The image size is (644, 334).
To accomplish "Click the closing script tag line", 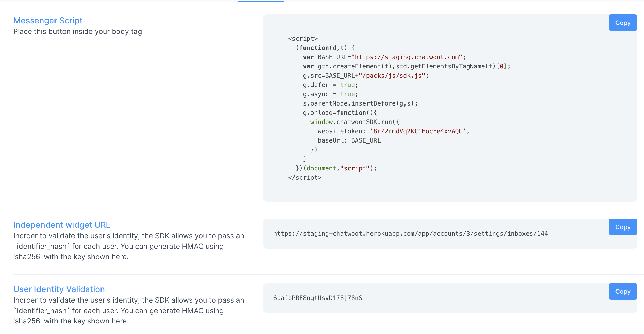I will 305,177.
